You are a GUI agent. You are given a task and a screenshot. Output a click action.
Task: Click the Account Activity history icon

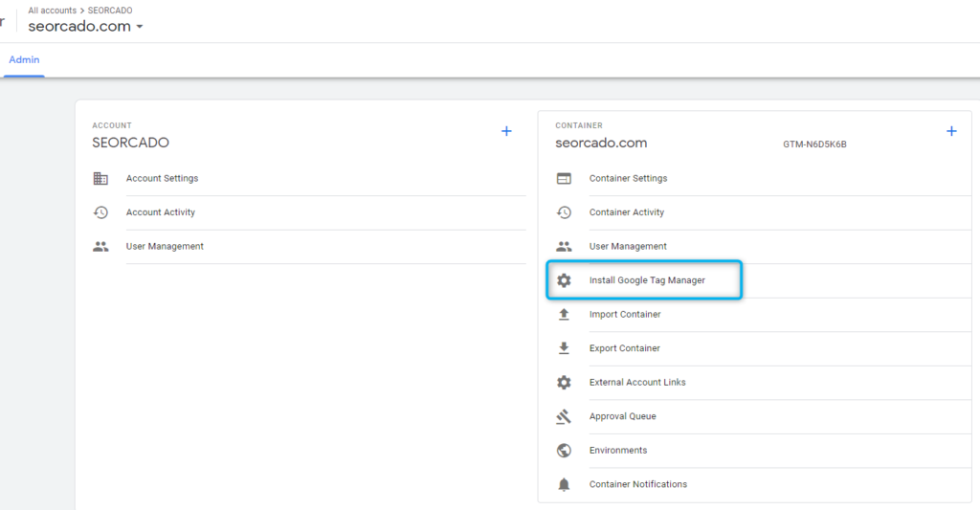[x=100, y=212]
